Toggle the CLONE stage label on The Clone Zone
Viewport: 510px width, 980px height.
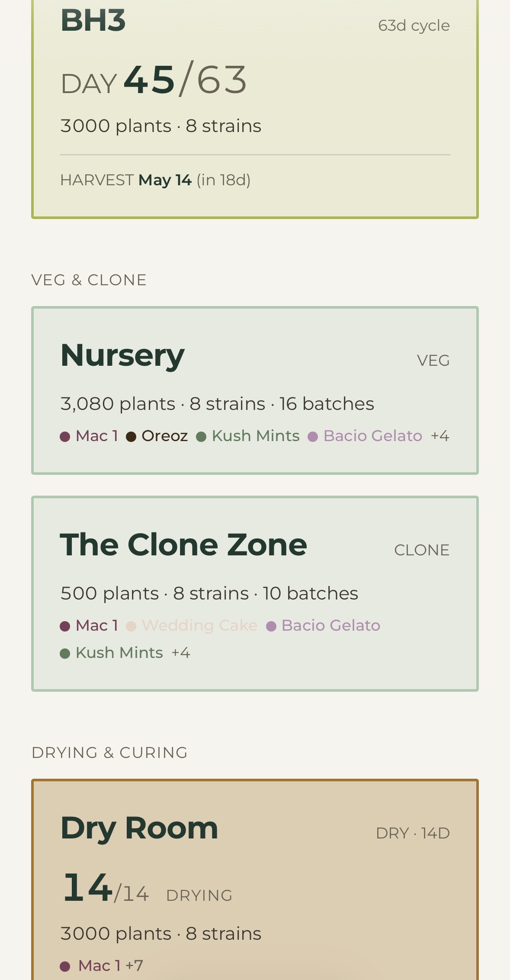point(422,549)
